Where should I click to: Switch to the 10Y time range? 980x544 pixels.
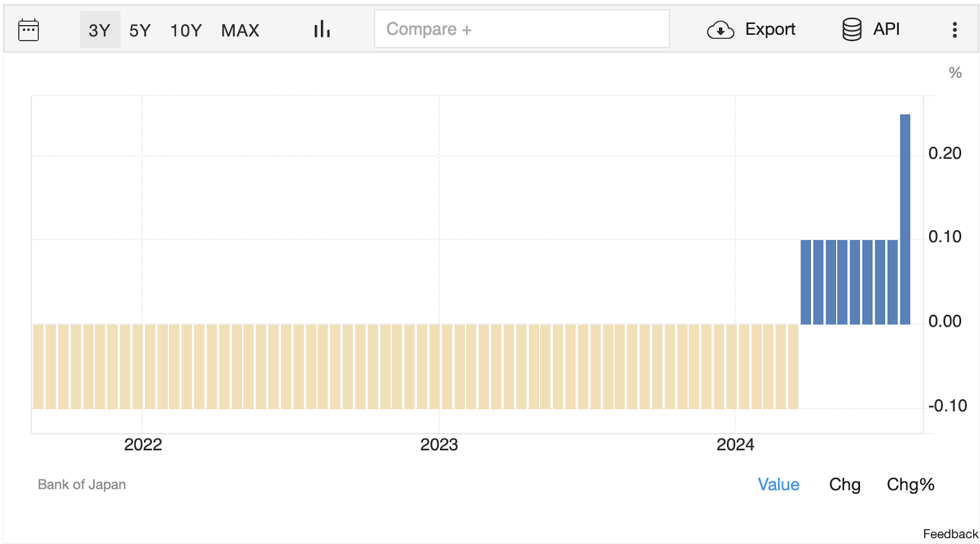tap(186, 30)
